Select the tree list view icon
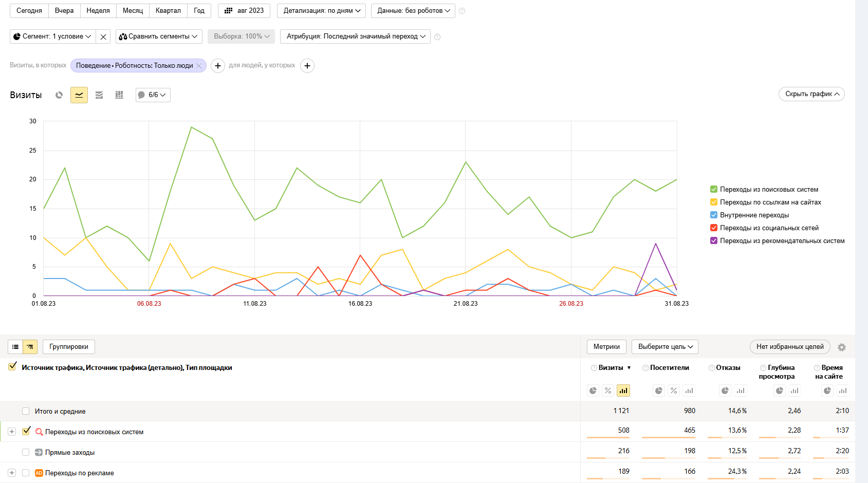This screenshot has width=868, height=483. pyautogui.click(x=30, y=347)
